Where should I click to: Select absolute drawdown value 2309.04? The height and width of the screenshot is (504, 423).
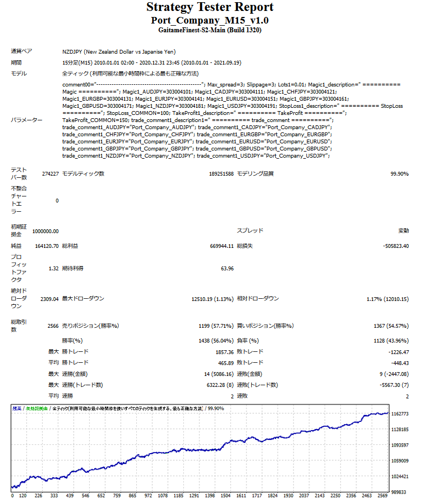49,299
